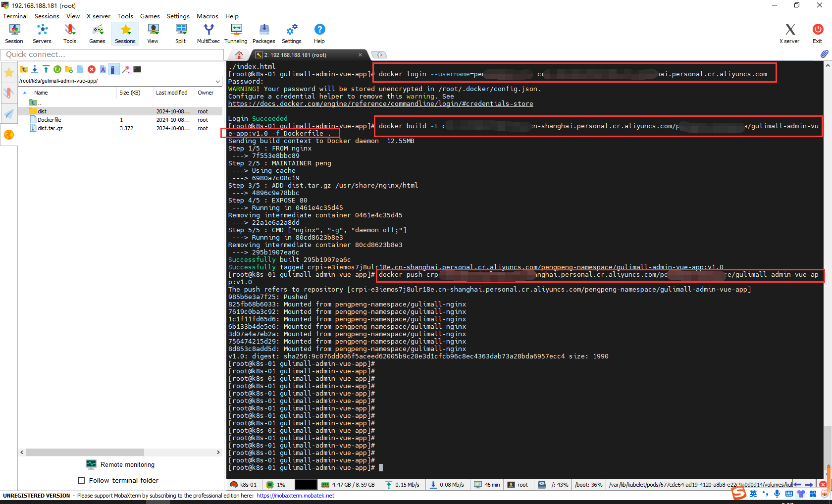The height and width of the screenshot is (504, 832).
Task: Open the Docker credentials-store docs link
Action: coord(380,104)
